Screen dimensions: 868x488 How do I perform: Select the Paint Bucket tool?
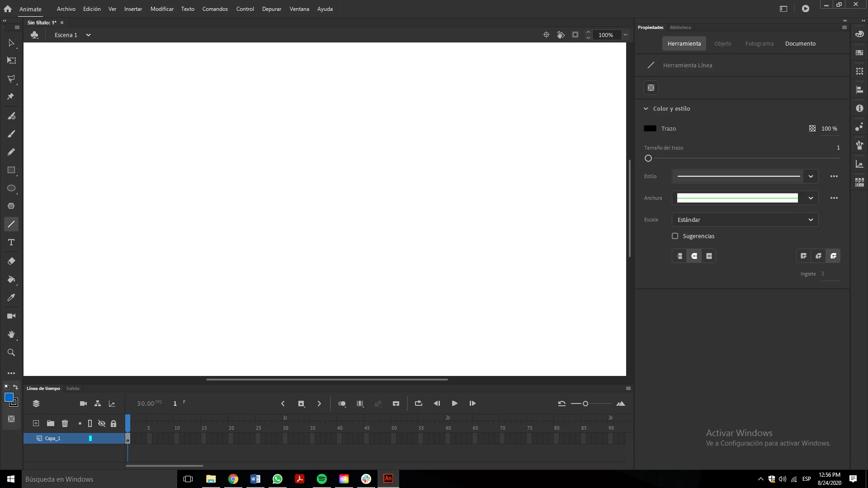coord(11,280)
